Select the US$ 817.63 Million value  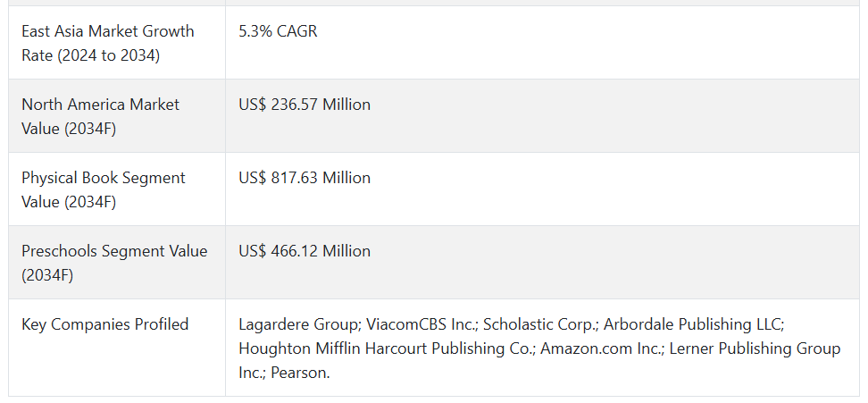(x=305, y=178)
